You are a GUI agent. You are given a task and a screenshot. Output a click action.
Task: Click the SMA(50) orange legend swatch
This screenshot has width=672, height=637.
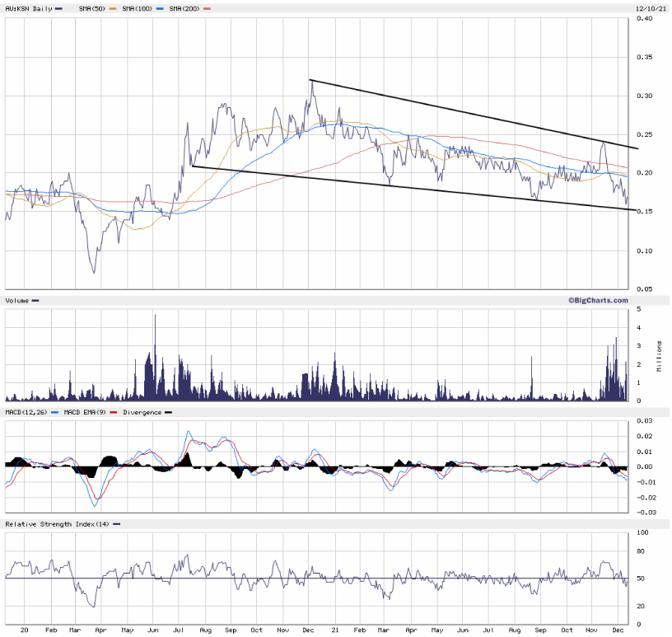113,8
